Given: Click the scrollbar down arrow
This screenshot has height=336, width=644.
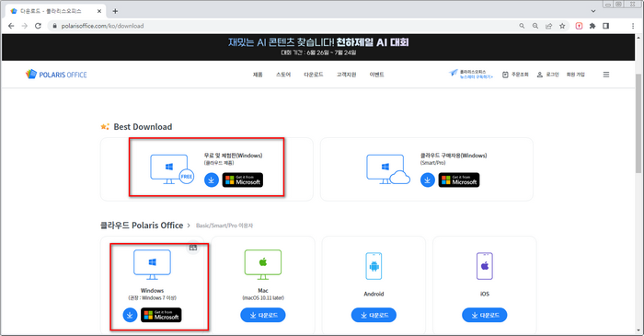Looking at the screenshot, I should click(638, 330).
